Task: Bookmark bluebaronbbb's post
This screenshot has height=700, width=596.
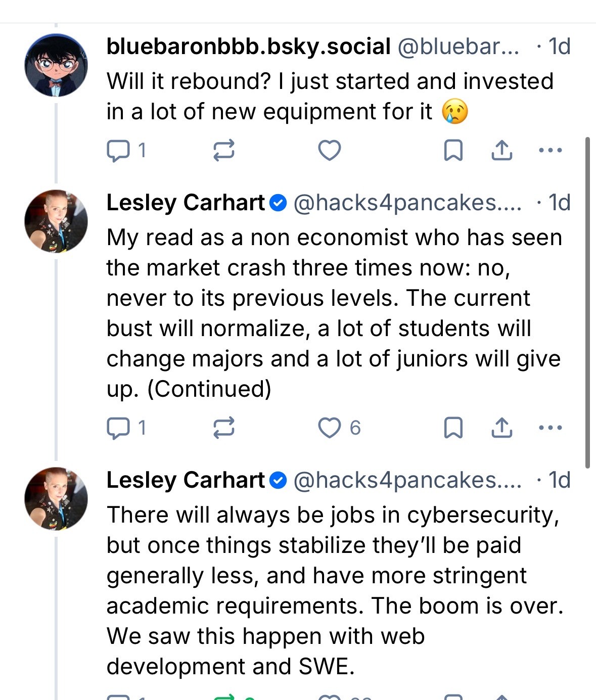Action: (x=453, y=151)
